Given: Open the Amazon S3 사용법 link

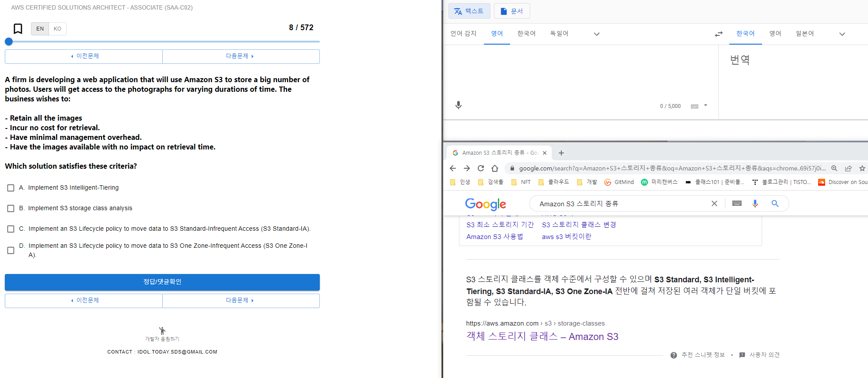Looking at the screenshot, I should point(494,236).
